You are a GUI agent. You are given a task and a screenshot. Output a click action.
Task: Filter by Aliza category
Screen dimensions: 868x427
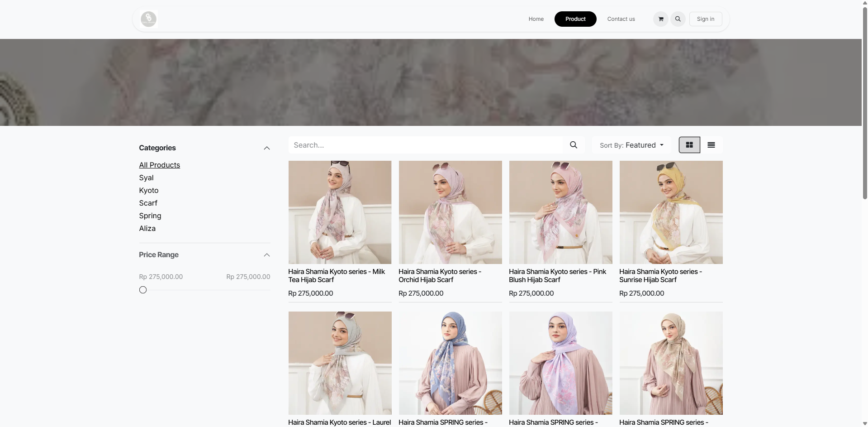pyautogui.click(x=147, y=228)
